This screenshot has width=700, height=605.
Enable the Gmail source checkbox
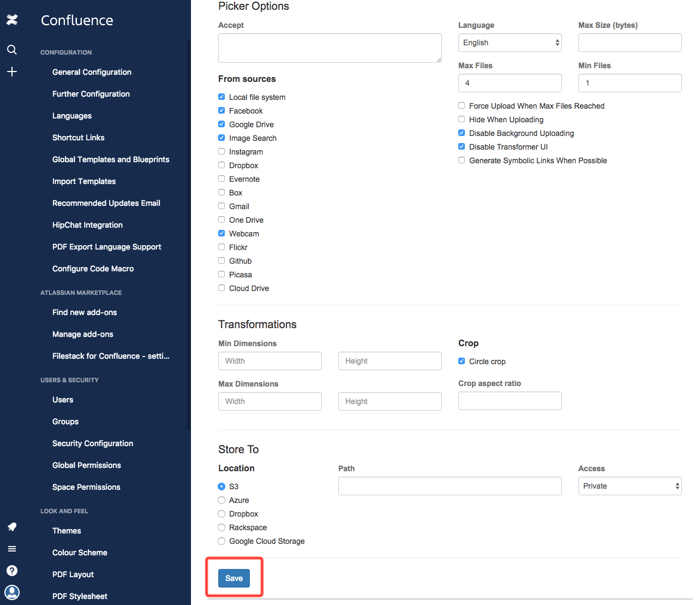point(222,206)
